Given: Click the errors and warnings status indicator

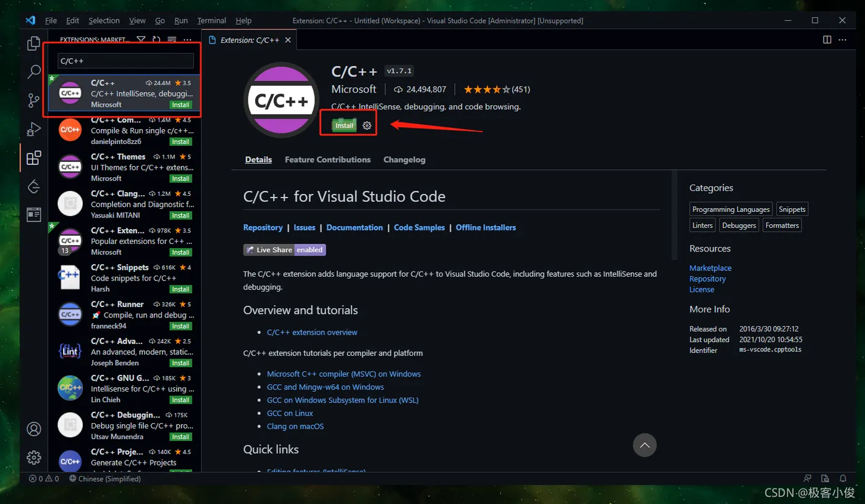Looking at the screenshot, I should [x=44, y=479].
